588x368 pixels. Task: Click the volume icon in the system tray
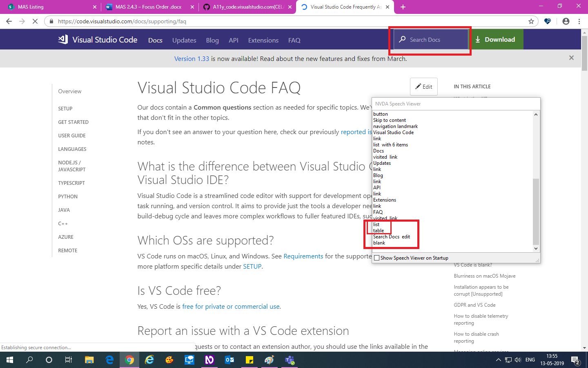click(518, 360)
